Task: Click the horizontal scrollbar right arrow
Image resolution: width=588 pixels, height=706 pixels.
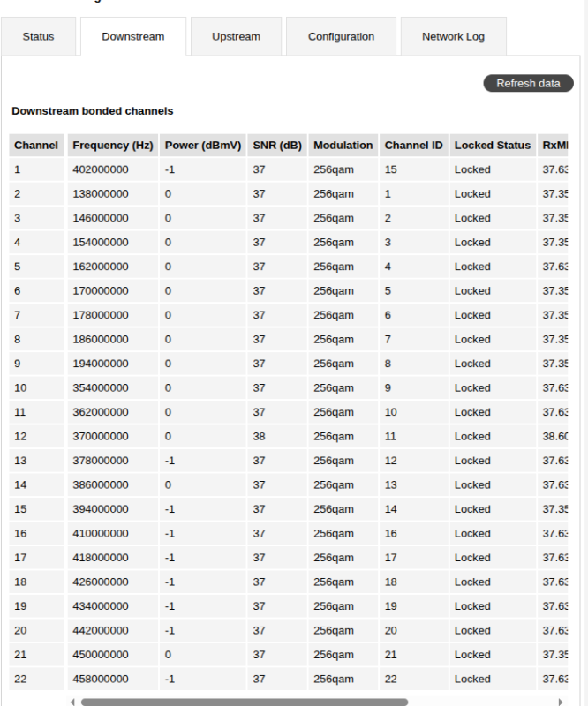Action: (x=560, y=702)
